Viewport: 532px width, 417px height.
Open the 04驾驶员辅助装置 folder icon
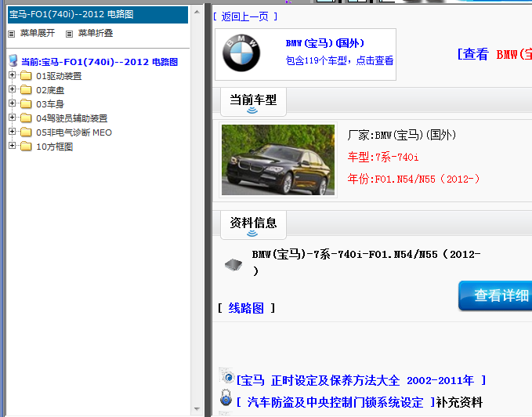26,118
